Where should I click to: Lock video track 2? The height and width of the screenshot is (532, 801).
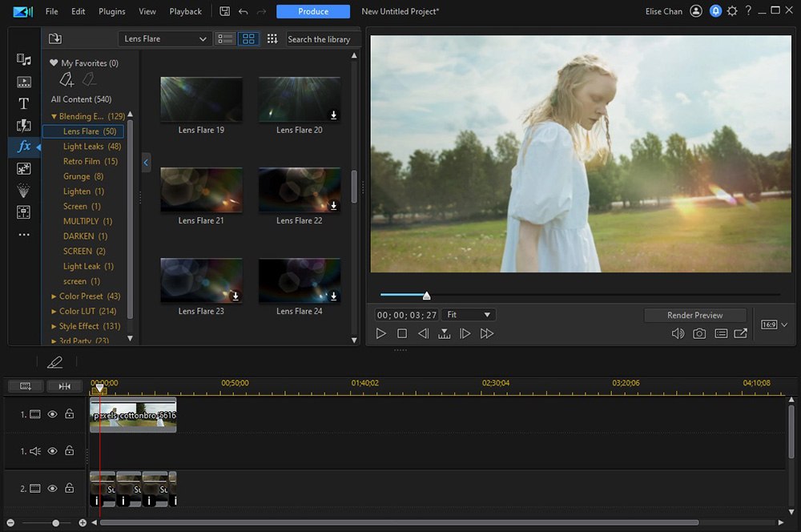[x=70, y=488]
